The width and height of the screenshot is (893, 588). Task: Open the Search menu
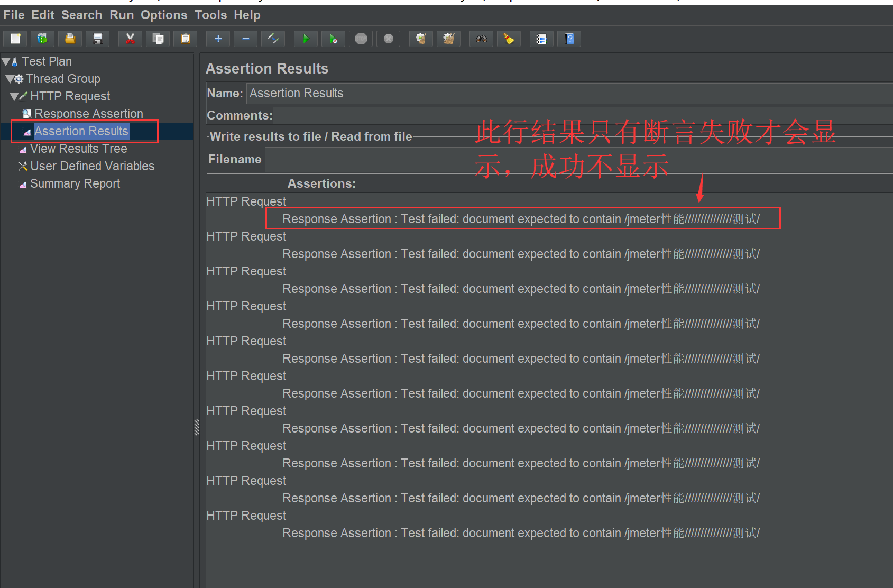[81, 15]
